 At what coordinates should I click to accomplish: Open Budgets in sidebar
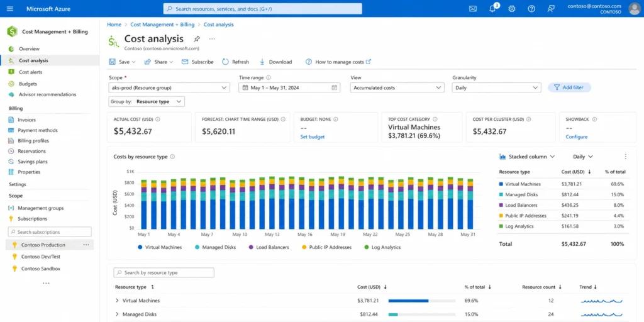[x=28, y=84]
